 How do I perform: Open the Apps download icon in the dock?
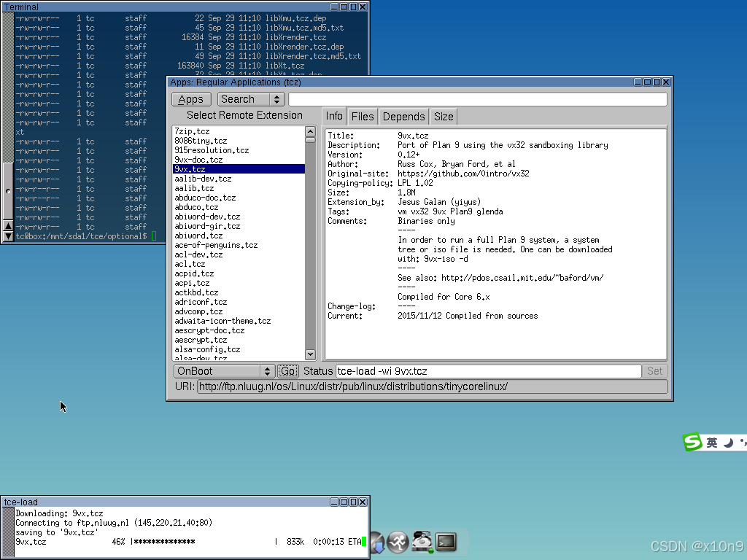click(x=377, y=542)
